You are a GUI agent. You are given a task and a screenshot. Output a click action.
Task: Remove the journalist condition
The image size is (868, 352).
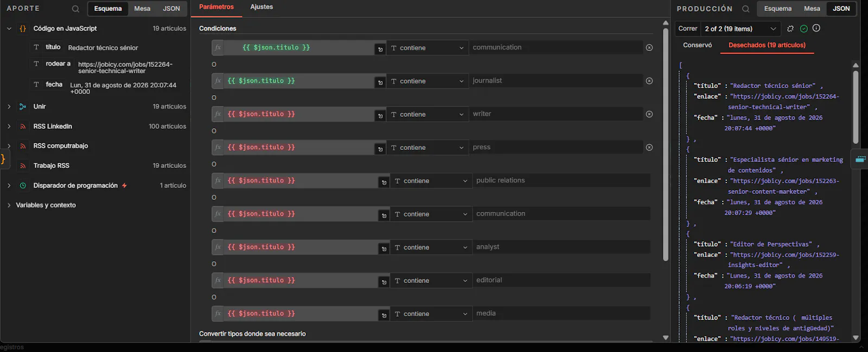tap(649, 81)
